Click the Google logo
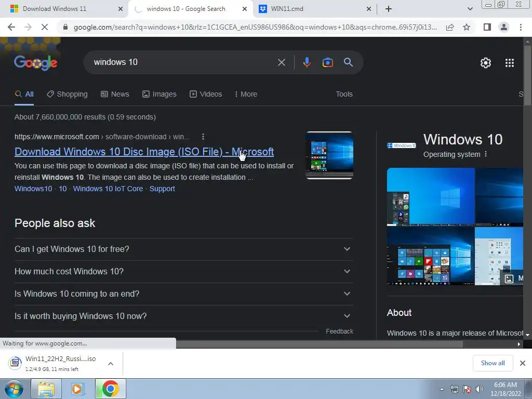This screenshot has width=532, height=399. (36, 63)
